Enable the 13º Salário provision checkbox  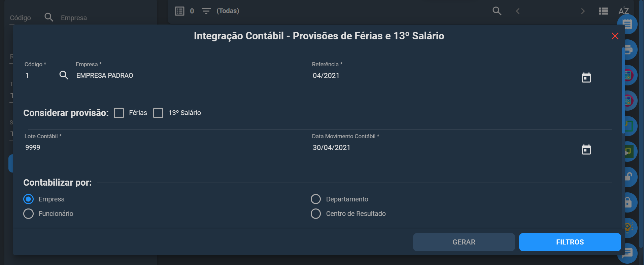click(x=158, y=113)
